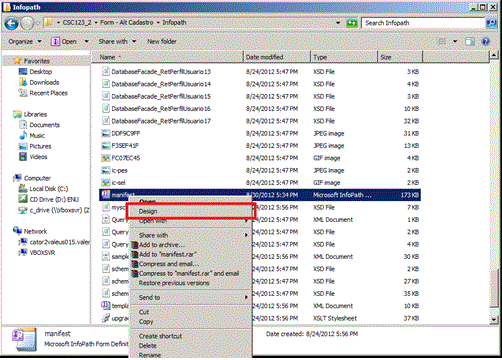Click the DDF9C9FF JPEG file icon
Screen dimensions: 502x360
click(106, 133)
